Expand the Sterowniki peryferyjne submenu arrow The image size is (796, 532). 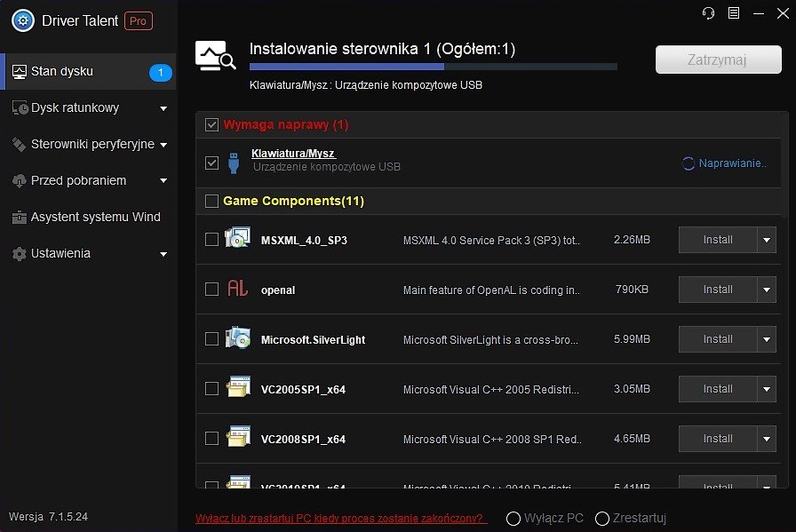(163, 145)
